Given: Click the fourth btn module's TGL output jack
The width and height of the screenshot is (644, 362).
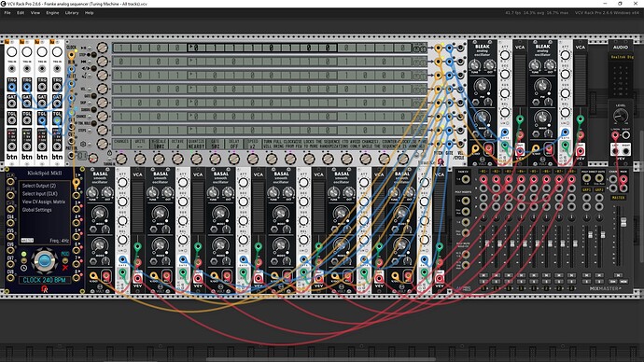Looking at the screenshot, I should click(x=57, y=120).
